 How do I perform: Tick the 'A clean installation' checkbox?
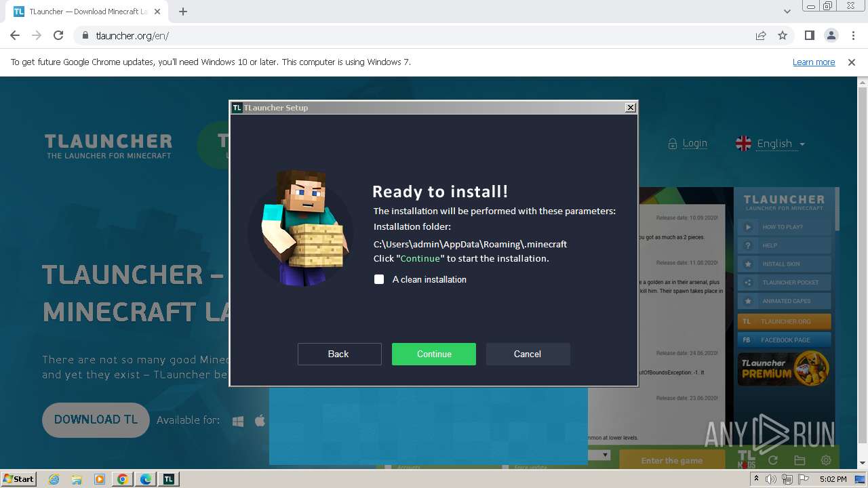tap(379, 279)
